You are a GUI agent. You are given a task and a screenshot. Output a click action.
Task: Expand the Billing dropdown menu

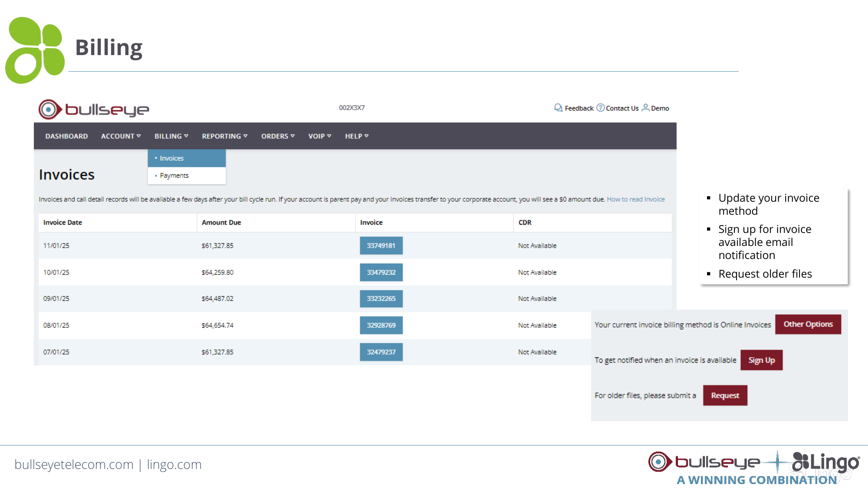(171, 136)
